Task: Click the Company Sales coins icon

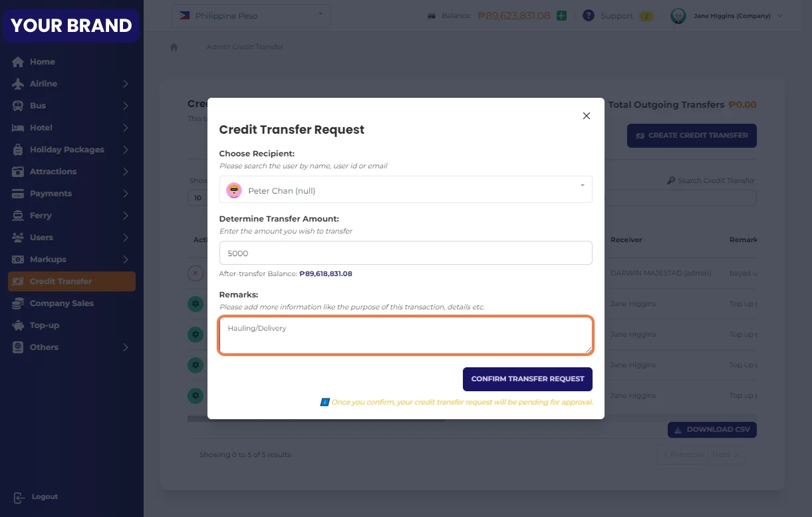Action: click(18, 303)
